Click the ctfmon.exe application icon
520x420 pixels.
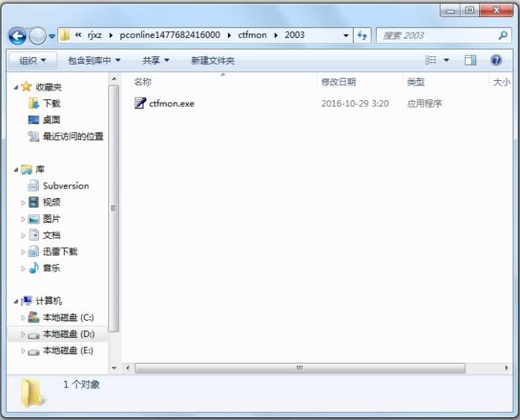pos(140,103)
